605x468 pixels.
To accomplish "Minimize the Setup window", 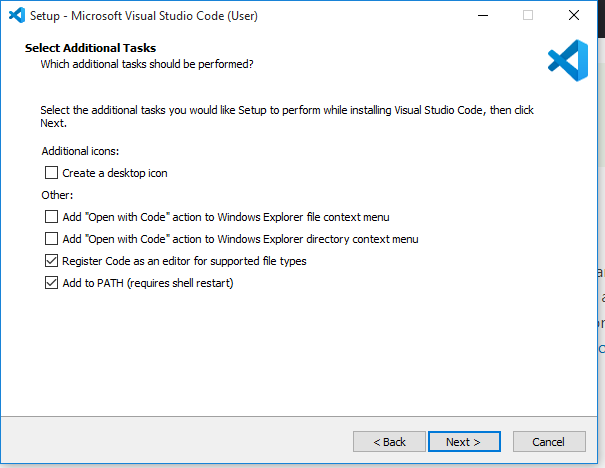I will (483, 15).
